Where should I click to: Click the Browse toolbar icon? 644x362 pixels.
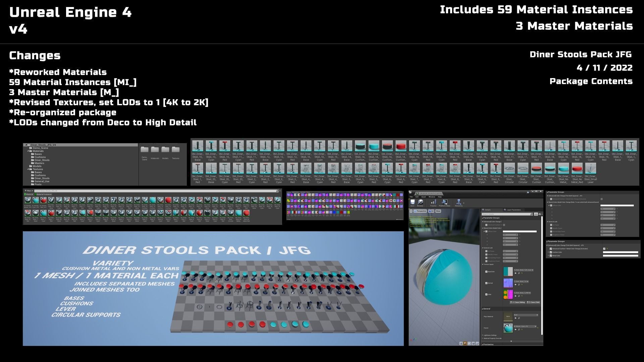420,202
